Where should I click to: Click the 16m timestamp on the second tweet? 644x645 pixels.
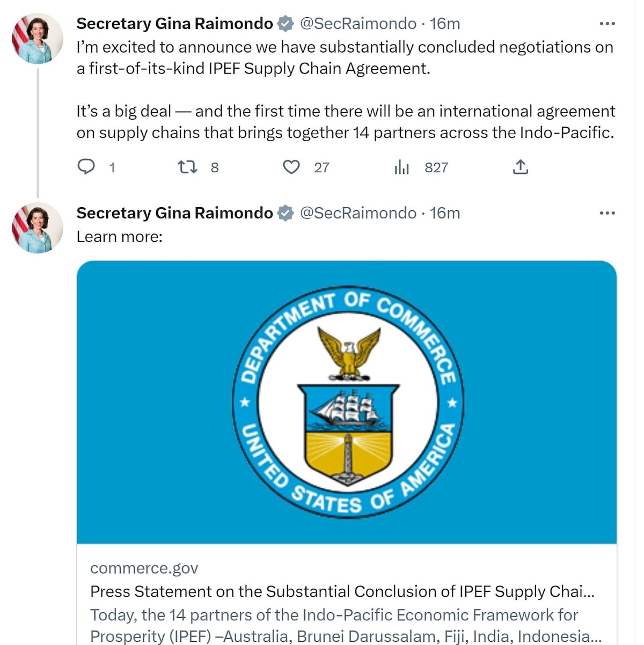click(x=445, y=213)
